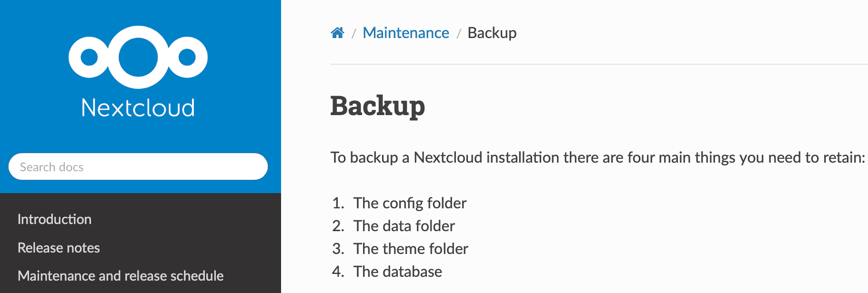Click list item 'The theme folder'
Screen dimensions: 868x293
pyautogui.click(x=410, y=248)
